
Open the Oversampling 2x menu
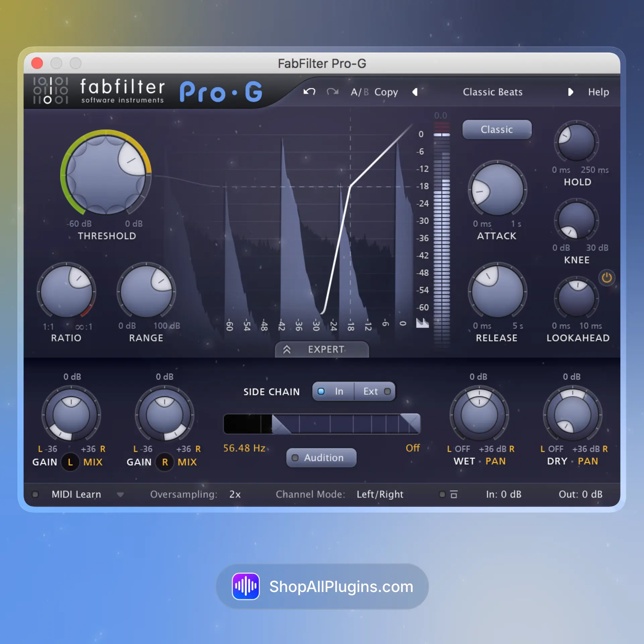coord(235,494)
